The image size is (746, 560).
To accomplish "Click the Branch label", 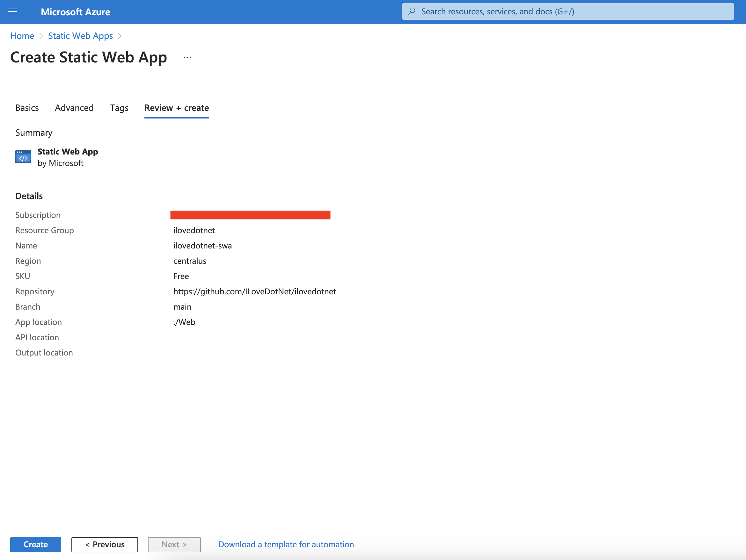I will click(x=28, y=307).
